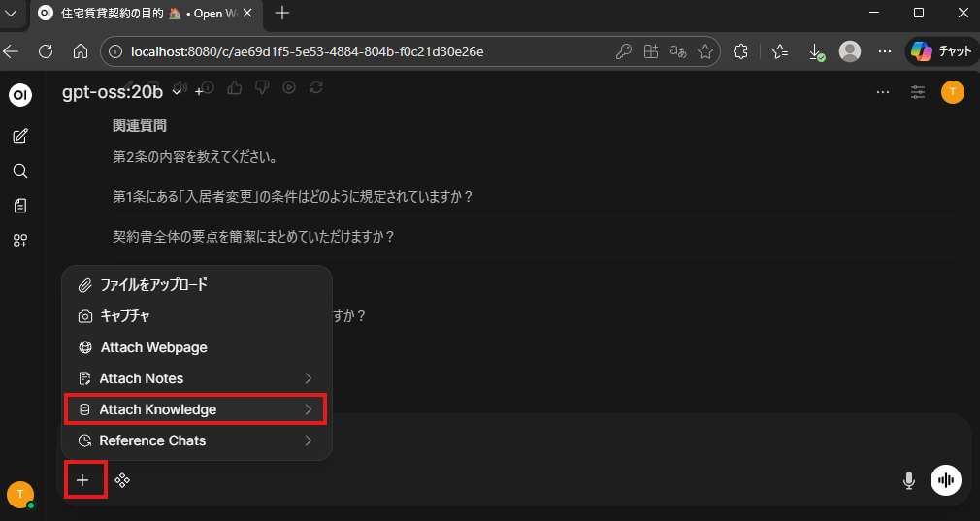Screen dimensions: 980x521
Task: Open the Notes icon in sidebar
Action: (x=19, y=206)
